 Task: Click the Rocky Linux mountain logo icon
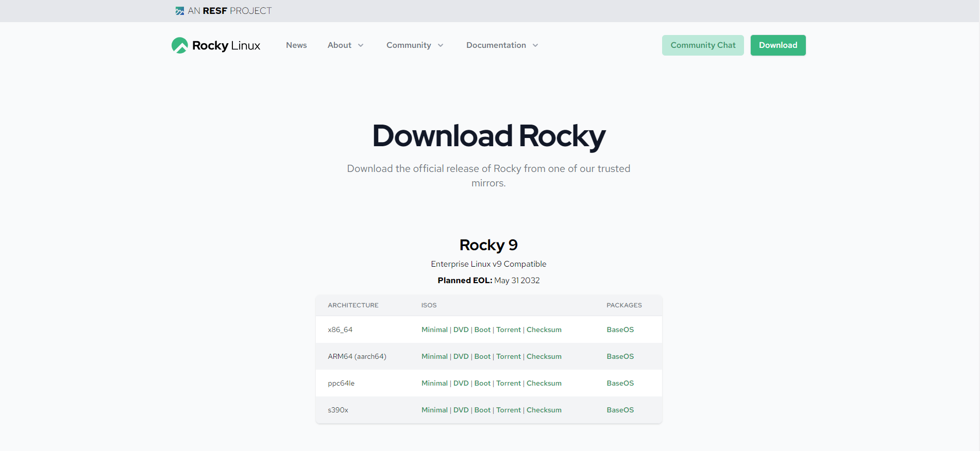[x=180, y=45]
